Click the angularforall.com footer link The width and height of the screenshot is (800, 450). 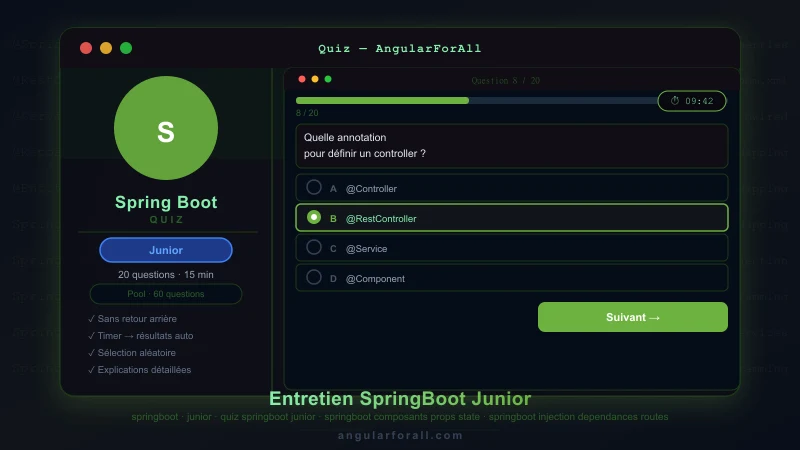[401, 435]
